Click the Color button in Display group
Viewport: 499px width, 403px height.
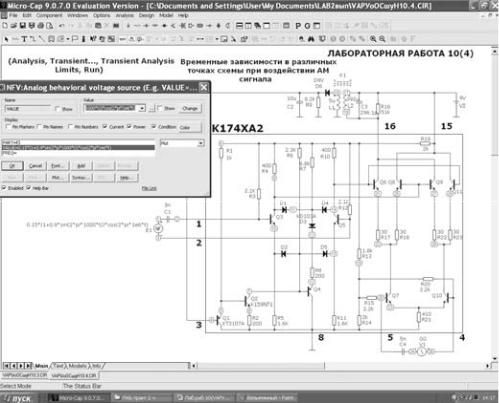point(190,127)
